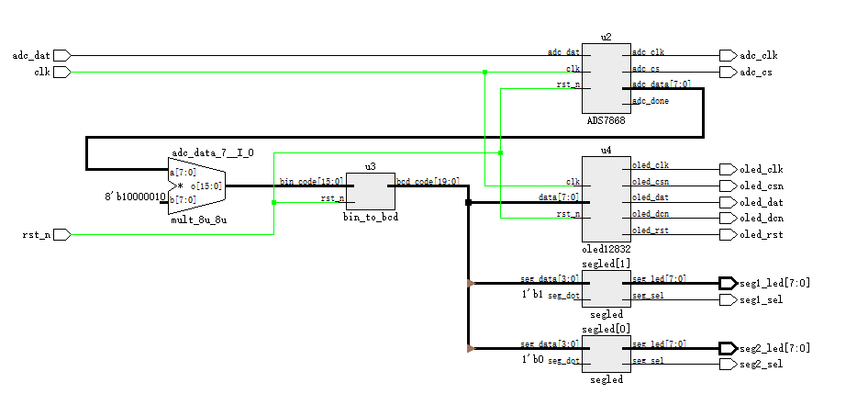Click the adc_cs output port symbol
868x405 pixels.
[x=729, y=72]
